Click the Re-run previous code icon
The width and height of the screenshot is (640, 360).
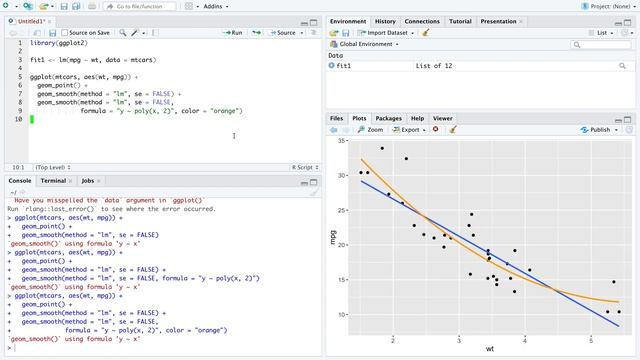coord(256,33)
